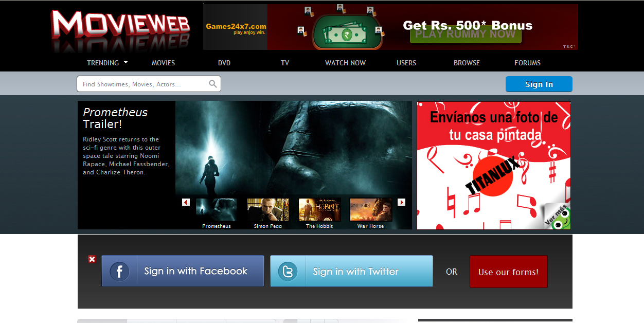Click the Find Showtimes search field
This screenshot has width=644, height=323.
pos(149,84)
